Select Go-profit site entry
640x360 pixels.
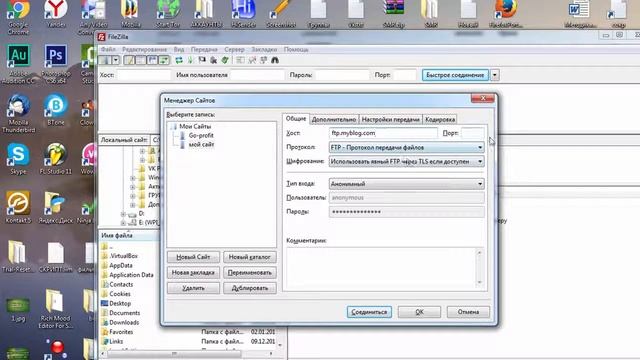click(x=201, y=136)
